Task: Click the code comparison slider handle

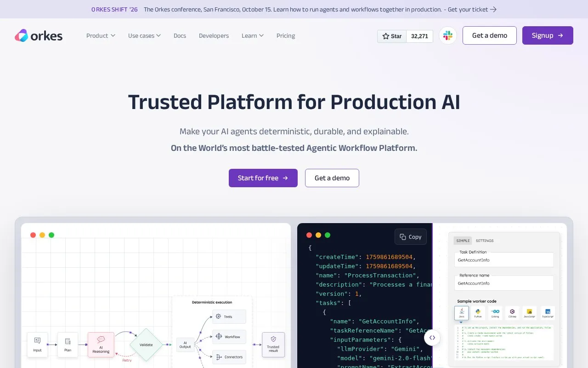Action: click(432, 338)
